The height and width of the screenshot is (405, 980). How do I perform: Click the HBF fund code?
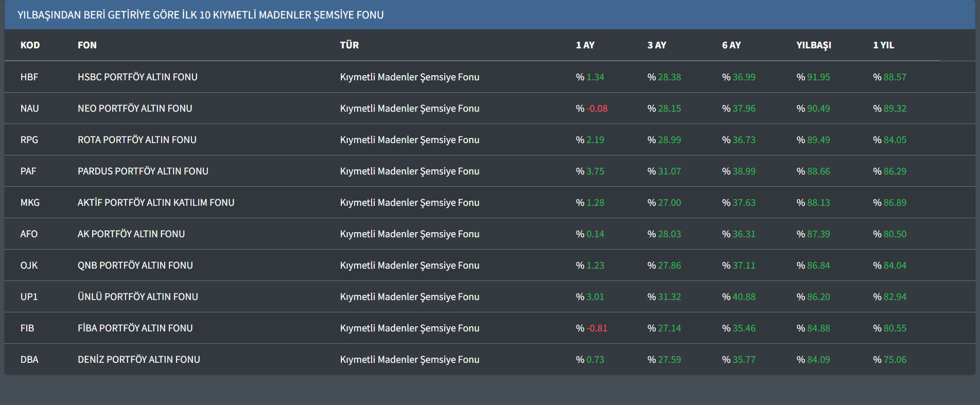(29, 77)
